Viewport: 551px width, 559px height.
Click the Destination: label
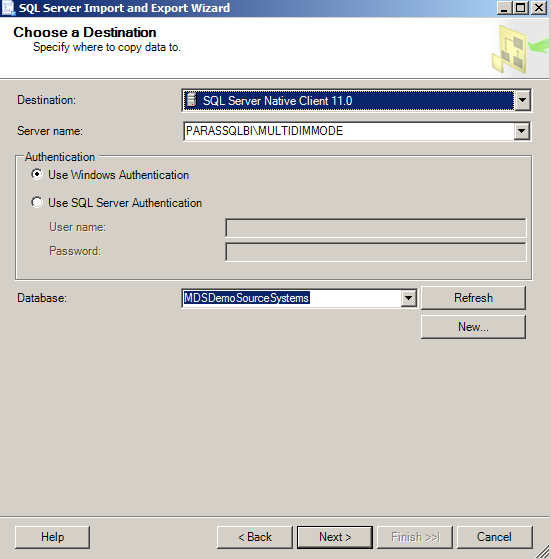tap(46, 100)
